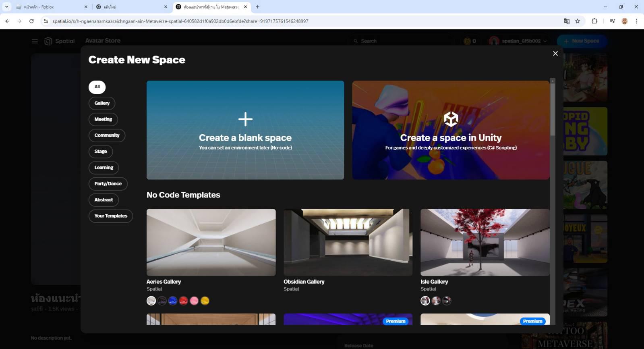Screen dimensions: 644x349
Task: Click the translate page icon
Action: tap(567, 21)
